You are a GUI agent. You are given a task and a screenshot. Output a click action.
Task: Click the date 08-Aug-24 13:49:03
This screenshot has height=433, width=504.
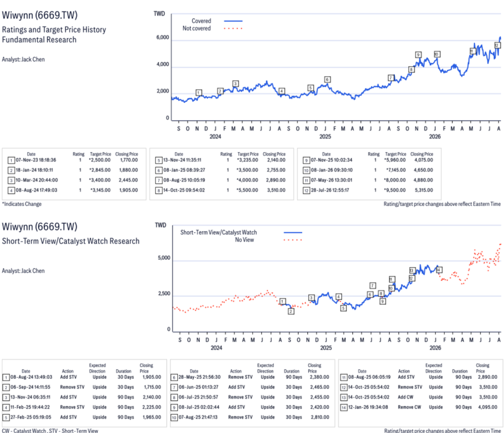pos(31,377)
